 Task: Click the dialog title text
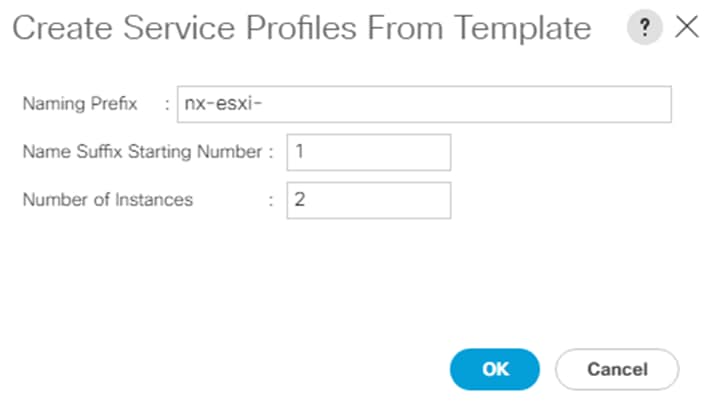300,28
